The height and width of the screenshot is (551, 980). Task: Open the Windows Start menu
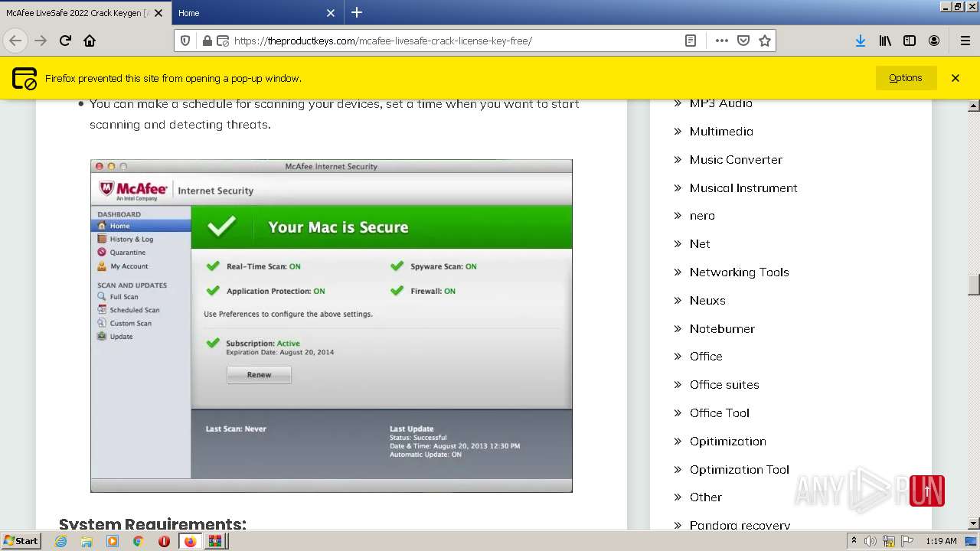point(21,541)
